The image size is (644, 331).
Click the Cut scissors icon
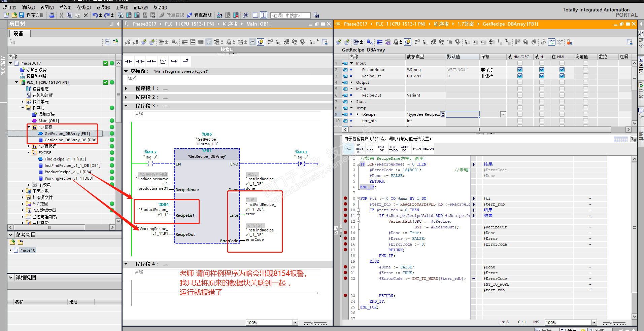(61, 15)
